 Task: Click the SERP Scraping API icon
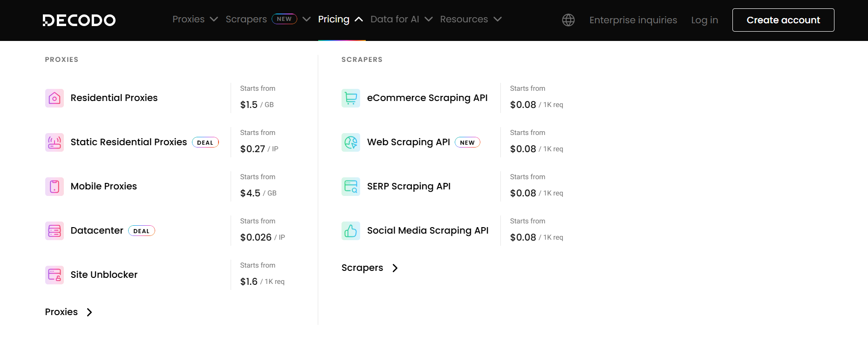[350, 187]
